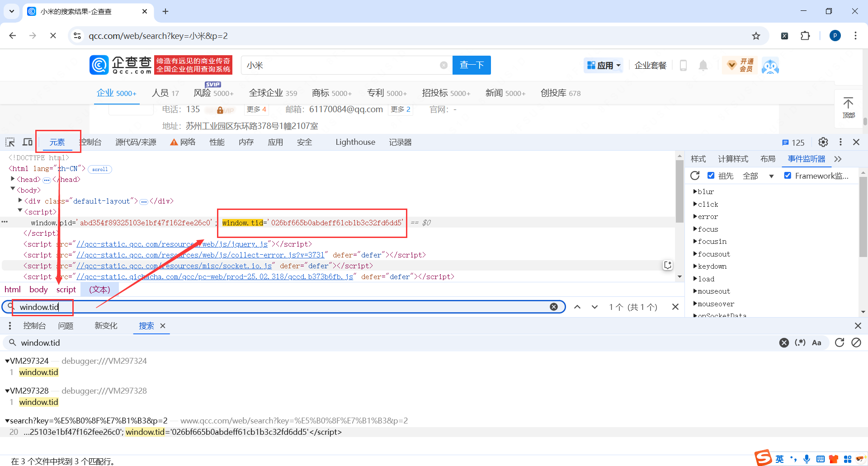868x466 pixels.
Task: Close the 搜索 drawer tab
Action: [163, 326]
